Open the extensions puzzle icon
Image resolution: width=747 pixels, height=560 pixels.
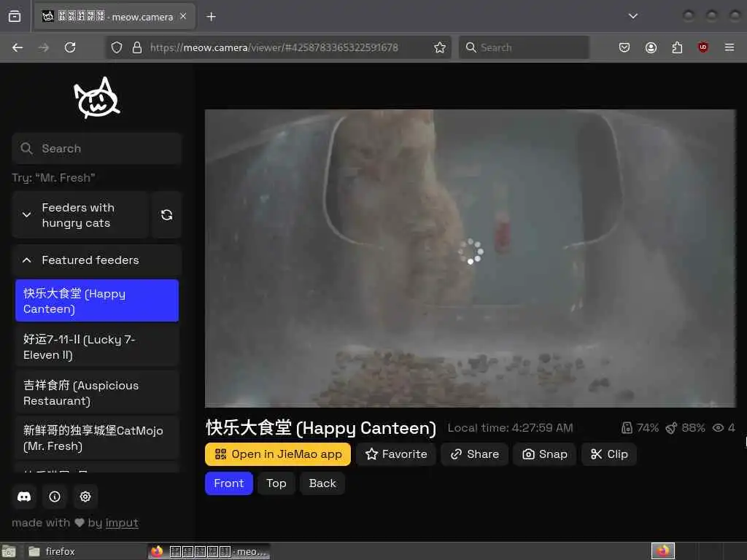click(677, 47)
